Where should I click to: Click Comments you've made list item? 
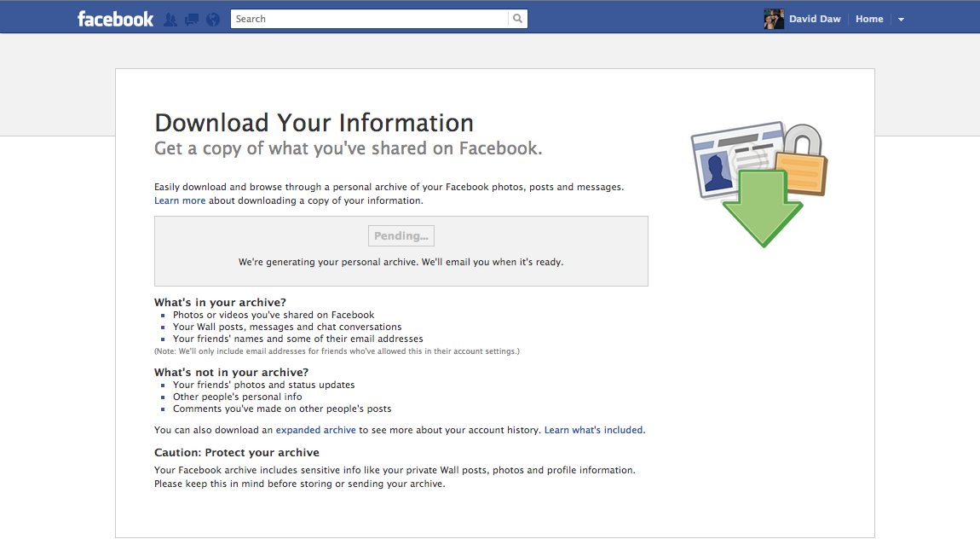[x=282, y=409]
